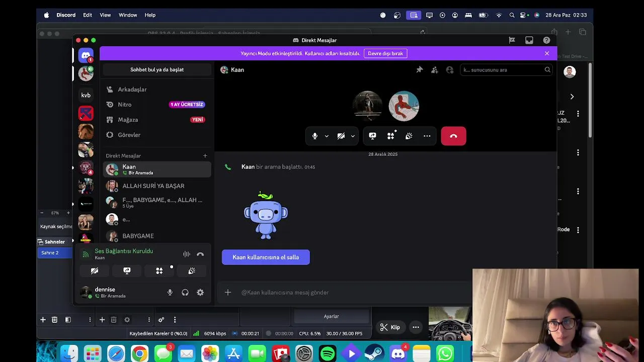Screen dimensions: 644x362
Task: Start an activity from voice panel
Action: pyautogui.click(x=159, y=270)
